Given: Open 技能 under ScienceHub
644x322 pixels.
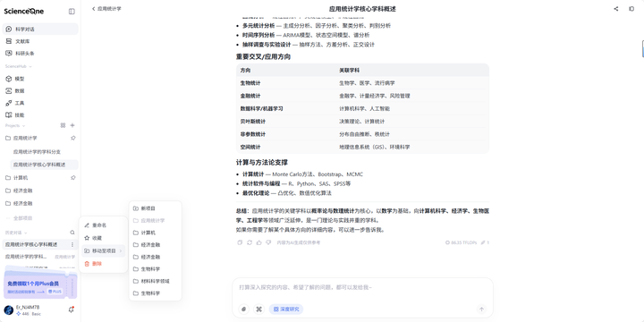Looking at the screenshot, I should coord(40,115).
